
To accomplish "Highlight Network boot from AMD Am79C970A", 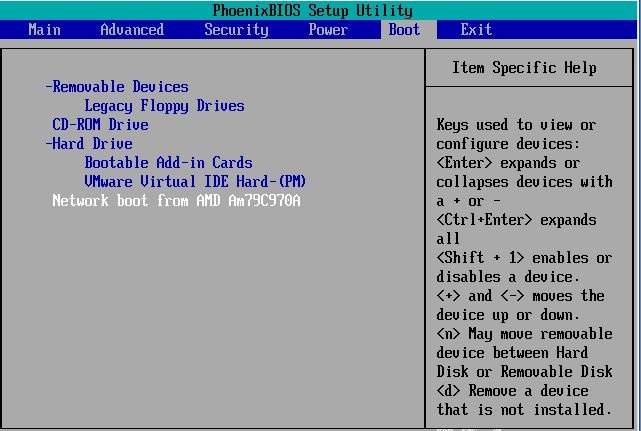I will [x=176, y=201].
